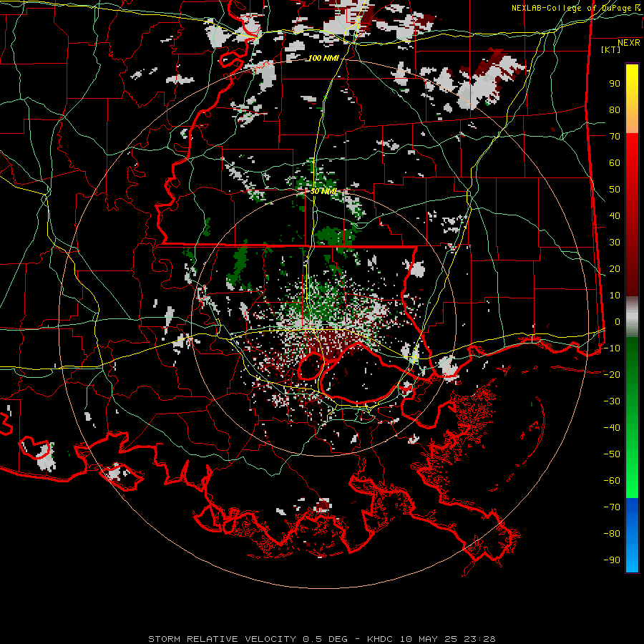The height and width of the screenshot is (644, 644).
Task: Pick the gray zero-velocity segment of the color bar
Action: (x=632, y=317)
